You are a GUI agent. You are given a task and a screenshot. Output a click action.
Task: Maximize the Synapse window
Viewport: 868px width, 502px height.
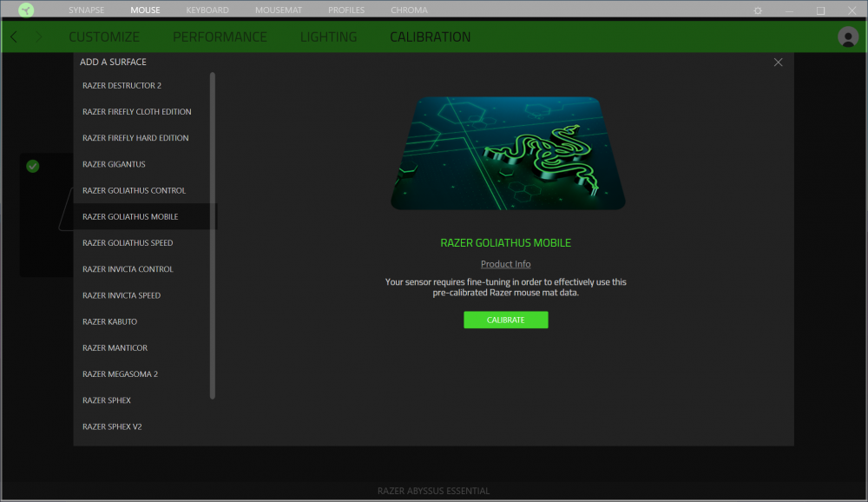(x=820, y=10)
